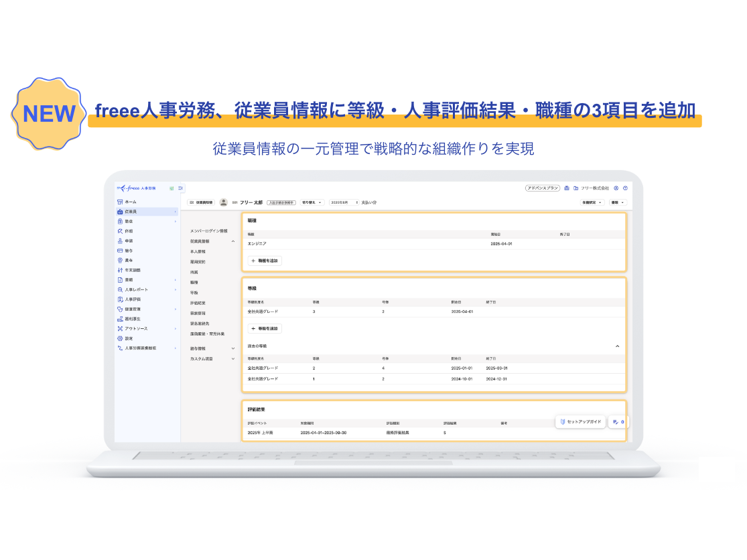Open the 在籍状況 dropdown at top right
The image size is (747, 560).
(x=592, y=202)
